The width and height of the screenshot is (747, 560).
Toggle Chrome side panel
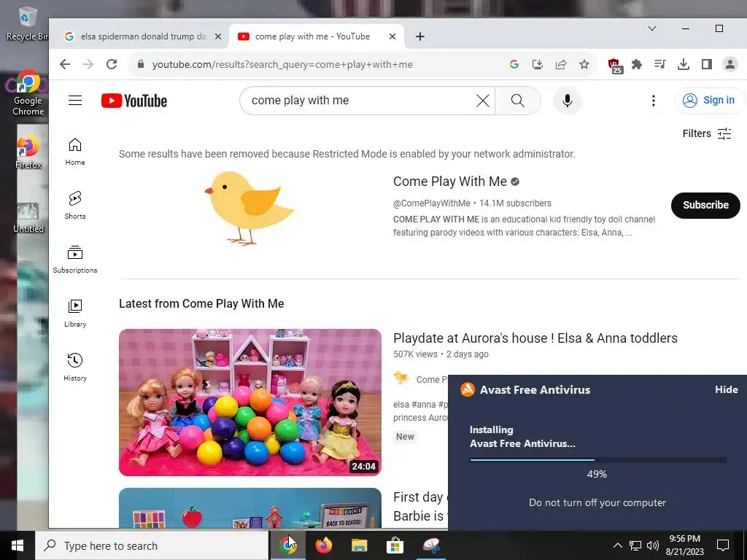707,64
